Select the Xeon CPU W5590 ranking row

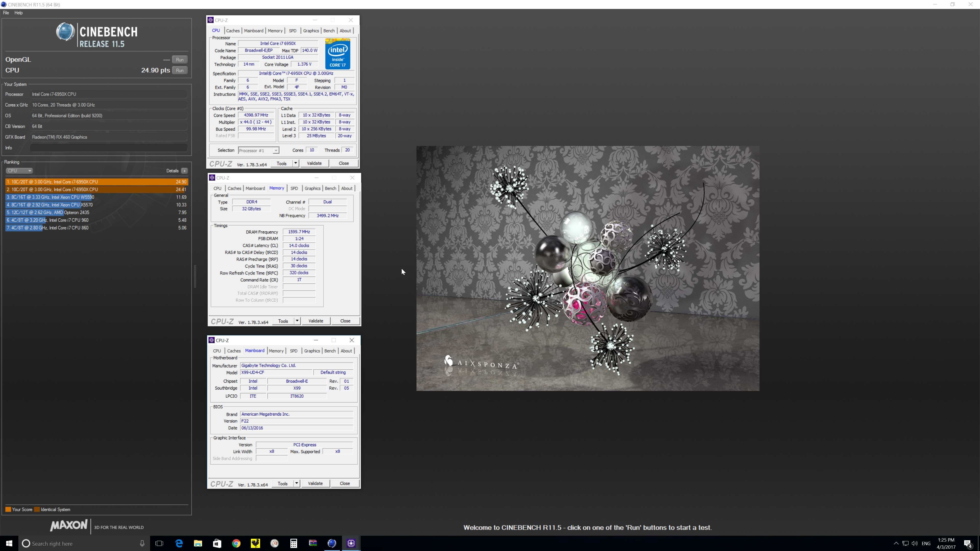click(x=97, y=197)
